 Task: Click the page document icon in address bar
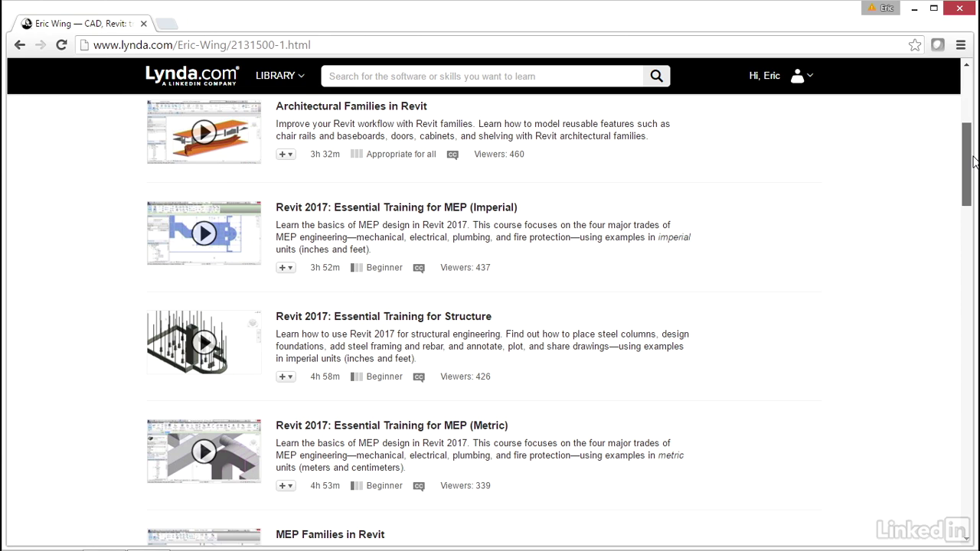click(84, 45)
